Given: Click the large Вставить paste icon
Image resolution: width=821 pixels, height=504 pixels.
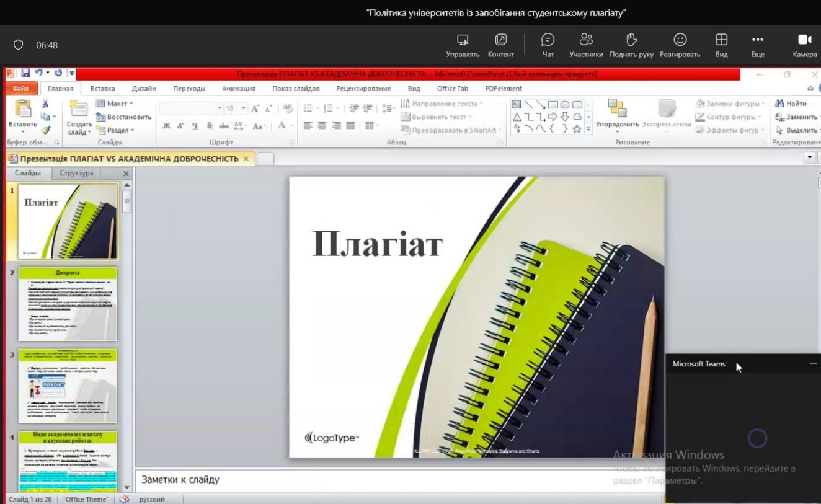Looking at the screenshot, I should pos(23,109).
